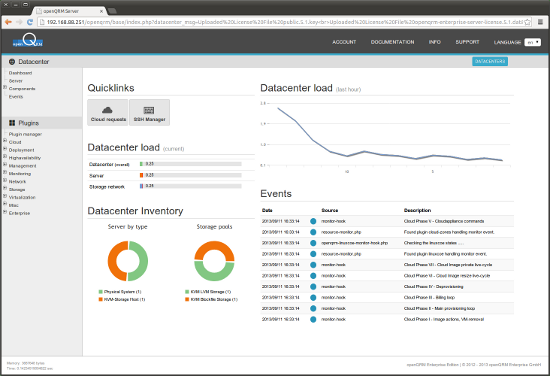Click the browser address bar
Image resolution: width=550 pixels, height=376 pixels.
[285, 22]
